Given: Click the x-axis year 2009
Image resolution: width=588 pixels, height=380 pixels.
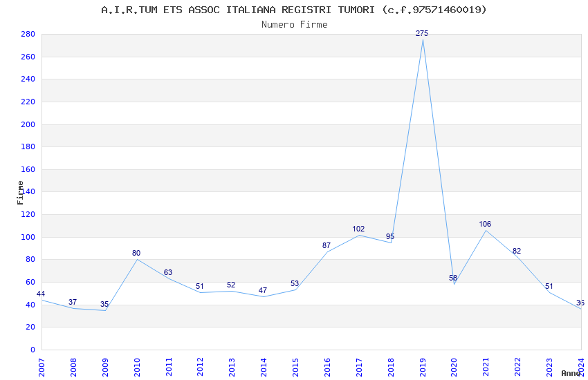Looking at the screenshot, I should (x=105, y=368).
